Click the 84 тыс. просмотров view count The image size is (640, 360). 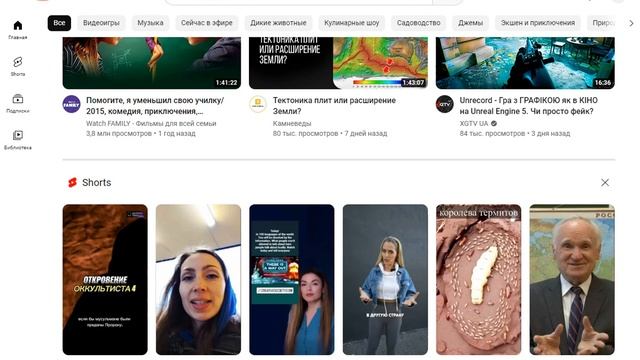[x=492, y=133]
